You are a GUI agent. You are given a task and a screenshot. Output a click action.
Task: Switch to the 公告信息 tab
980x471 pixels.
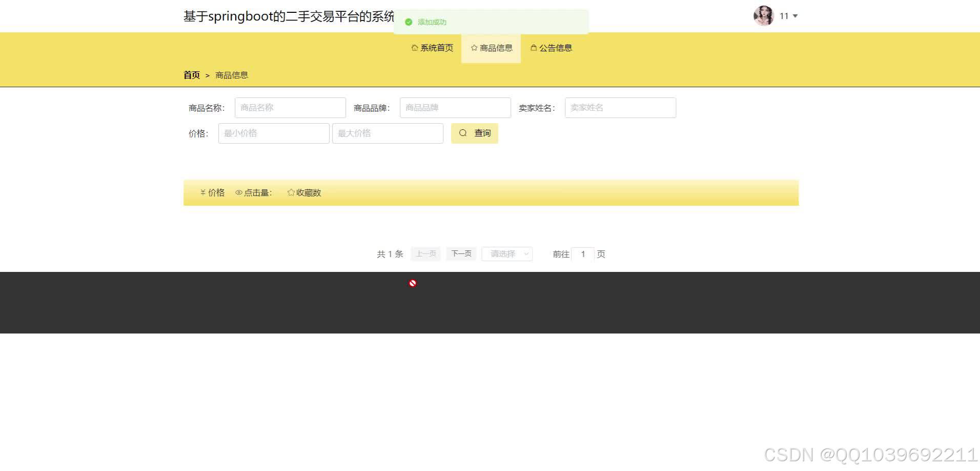556,47
